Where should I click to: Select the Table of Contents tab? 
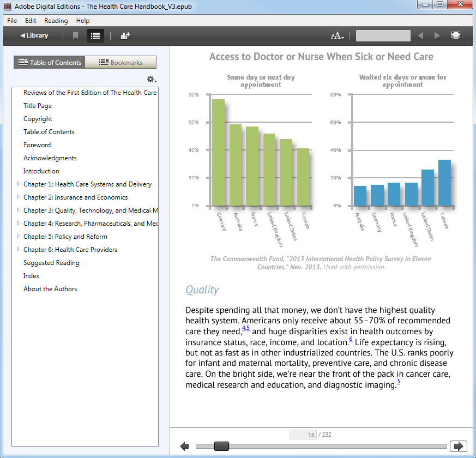tap(50, 63)
